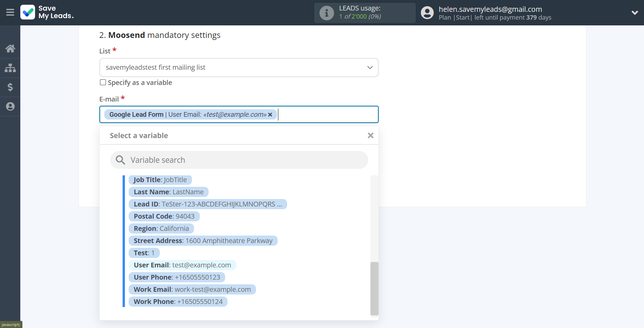Screen dimensions: 644x328
Task: Select the Work Email variable
Action: pos(192,289)
